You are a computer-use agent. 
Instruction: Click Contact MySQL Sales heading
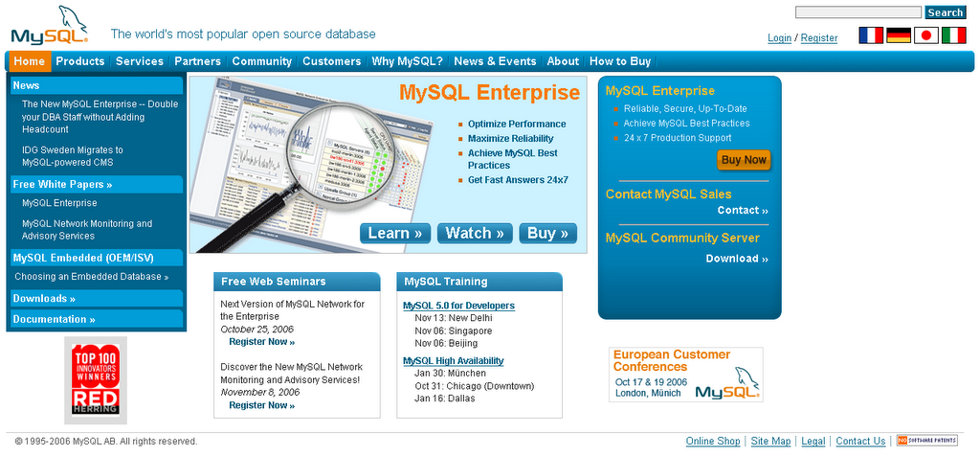point(668,194)
